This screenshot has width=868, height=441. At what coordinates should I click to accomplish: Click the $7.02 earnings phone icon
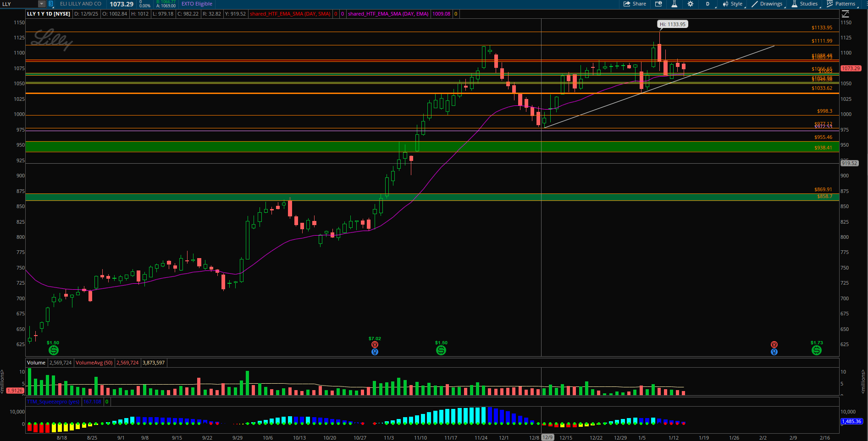[x=375, y=345]
